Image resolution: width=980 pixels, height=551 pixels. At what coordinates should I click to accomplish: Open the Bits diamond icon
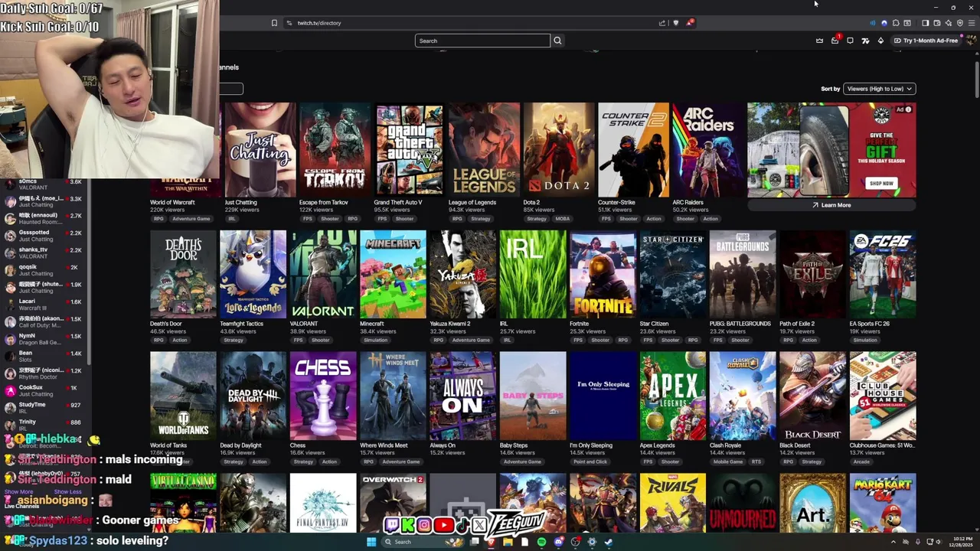880,41
